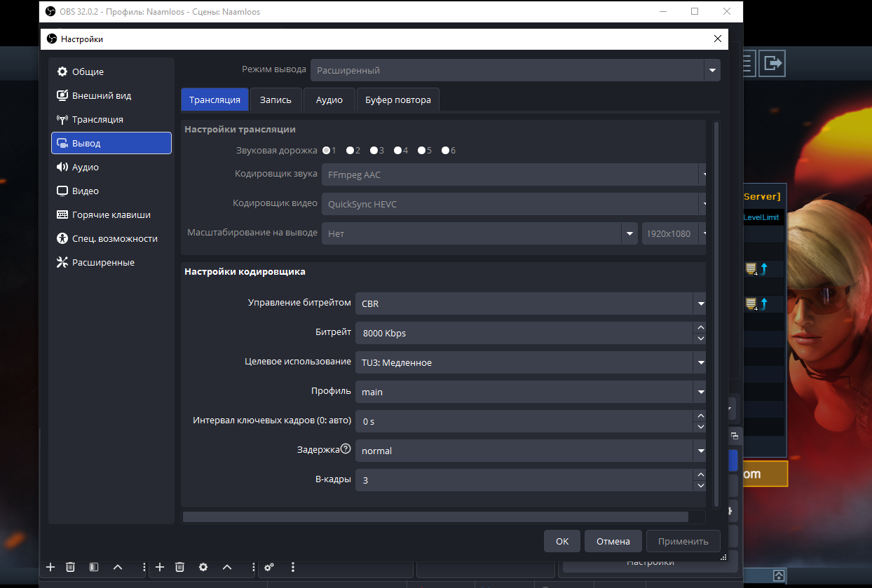The width and height of the screenshot is (872, 588).
Task: Click move scene up arrow in OBS main window
Action: point(118,567)
